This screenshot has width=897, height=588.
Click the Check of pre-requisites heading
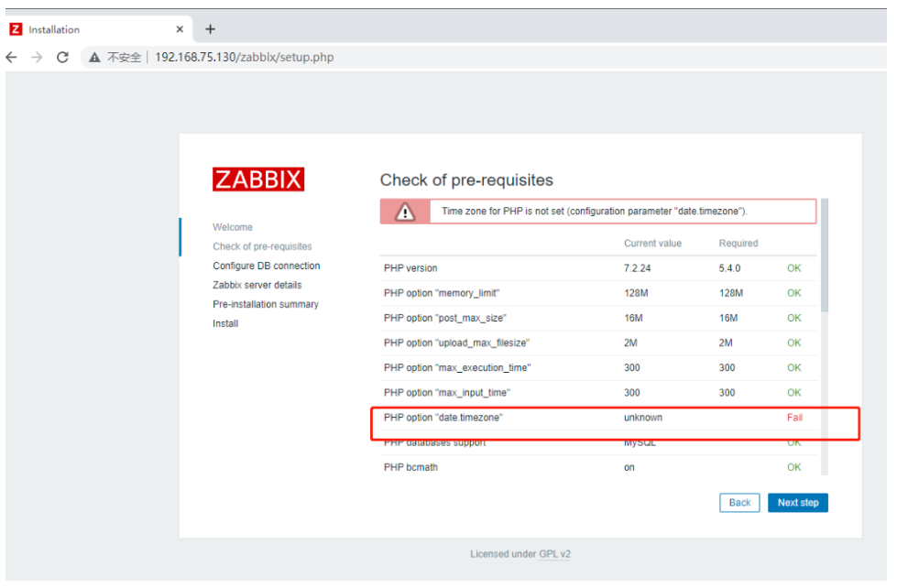pos(466,180)
